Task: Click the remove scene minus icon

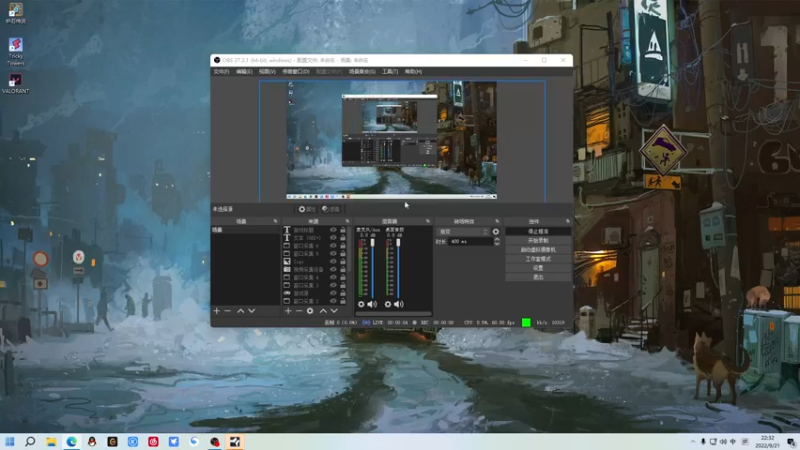Action: 227,311
